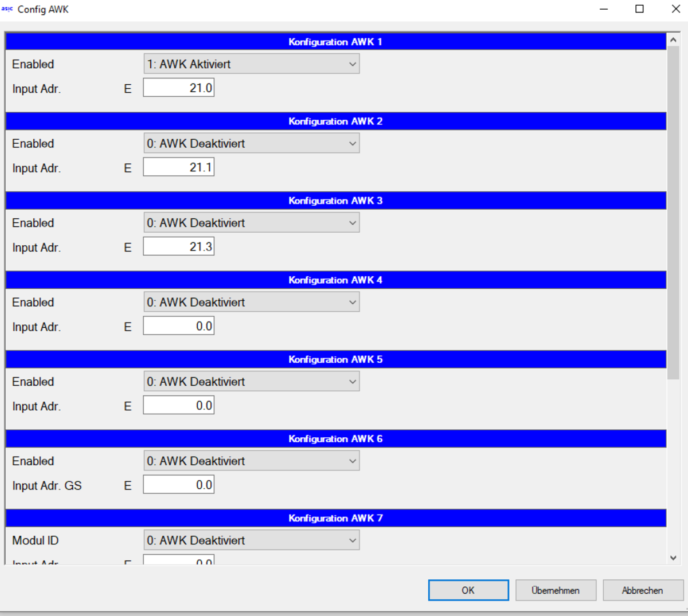Select the AWK 5 Input Adr. field

pos(178,406)
